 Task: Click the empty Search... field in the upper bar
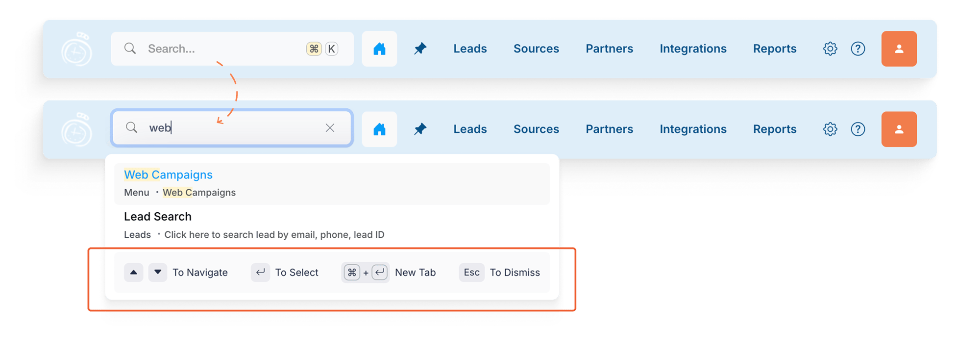tap(232, 49)
